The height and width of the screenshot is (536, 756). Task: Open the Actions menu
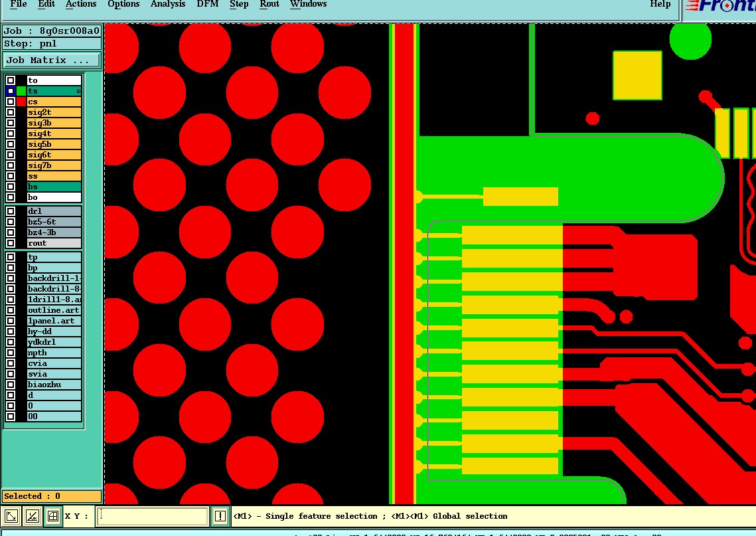(81, 5)
